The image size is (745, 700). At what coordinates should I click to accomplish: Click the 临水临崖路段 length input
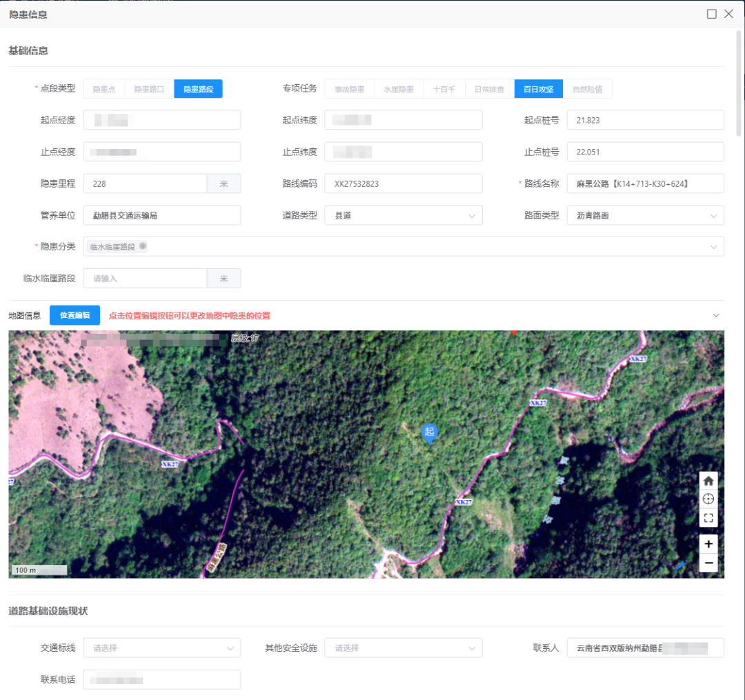[x=145, y=279]
